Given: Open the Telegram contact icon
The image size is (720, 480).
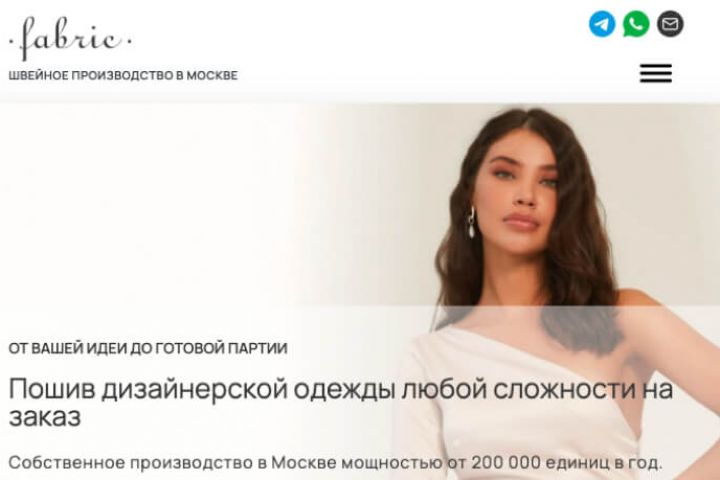Looking at the screenshot, I should (x=602, y=24).
